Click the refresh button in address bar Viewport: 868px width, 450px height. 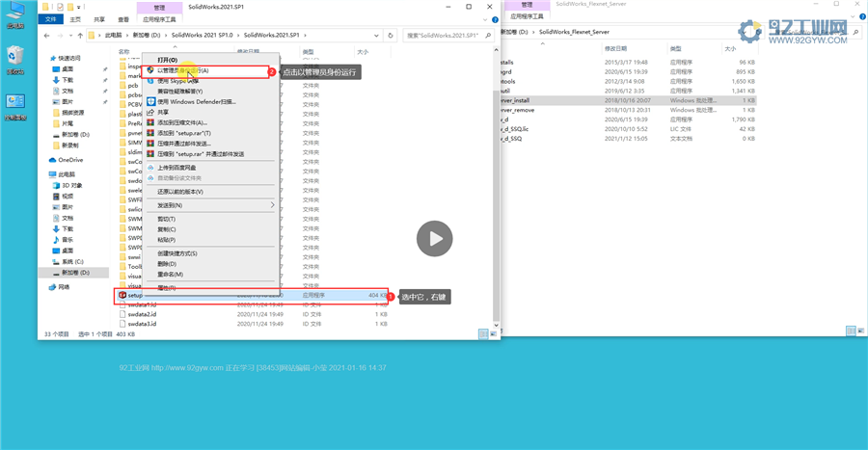391,36
